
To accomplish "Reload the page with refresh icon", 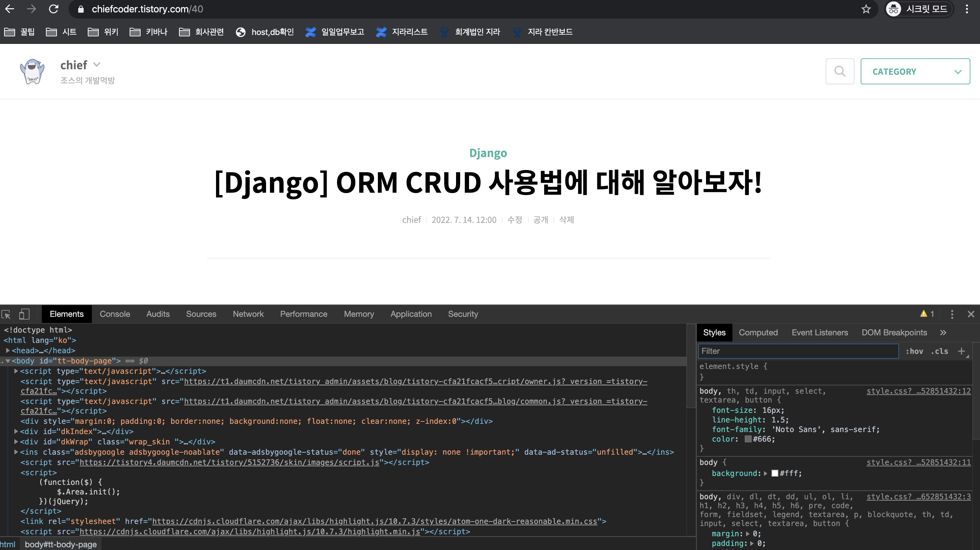I will tap(53, 9).
